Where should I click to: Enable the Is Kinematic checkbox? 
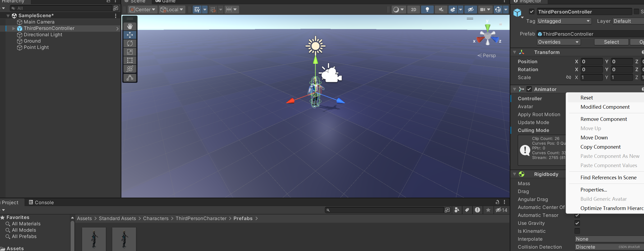[577, 231]
